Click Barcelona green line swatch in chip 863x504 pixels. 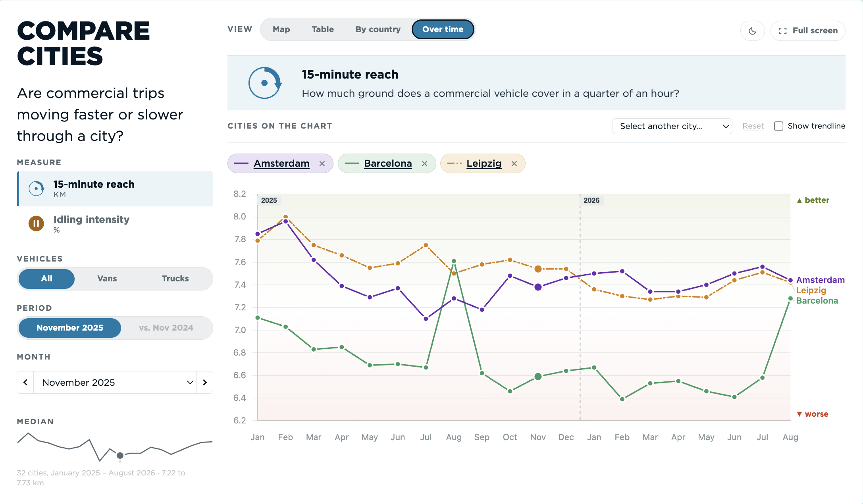[352, 164]
